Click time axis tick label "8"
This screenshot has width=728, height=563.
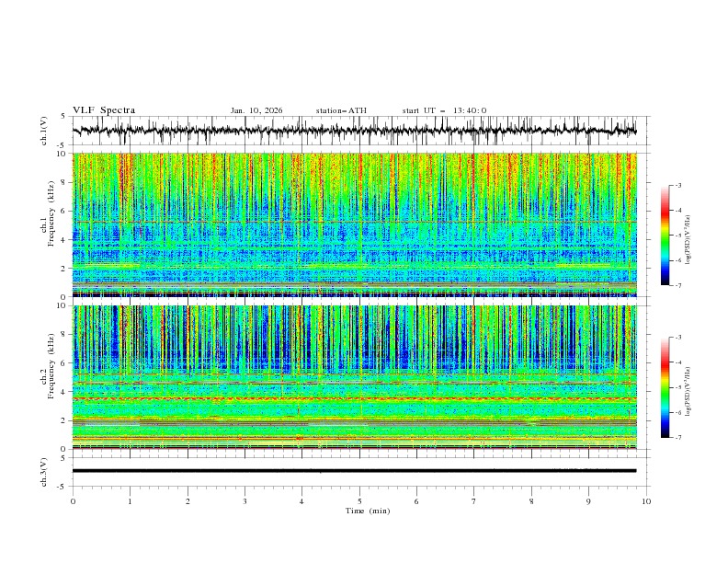tap(531, 501)
